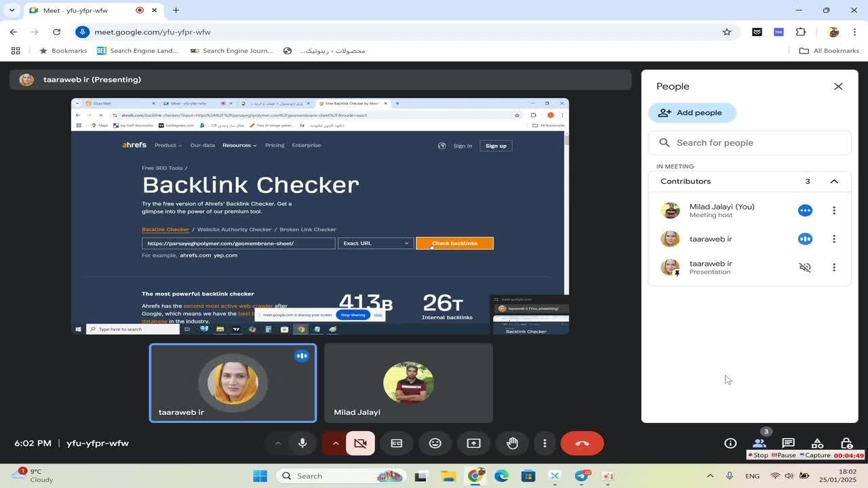
Task: Open the meeting details info icon
Action: 730,443
